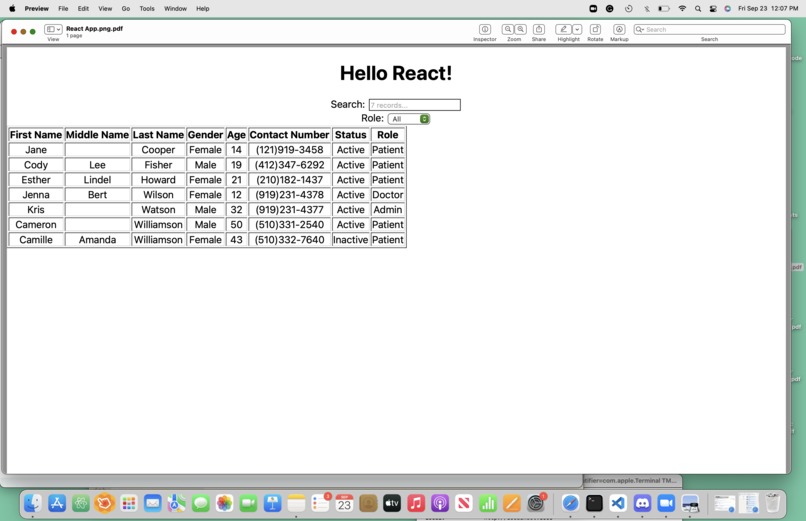This screenshot has width=806, height=521.
Task: Open the Wi-Fi status menu
Action: click(x=682, y=8)
